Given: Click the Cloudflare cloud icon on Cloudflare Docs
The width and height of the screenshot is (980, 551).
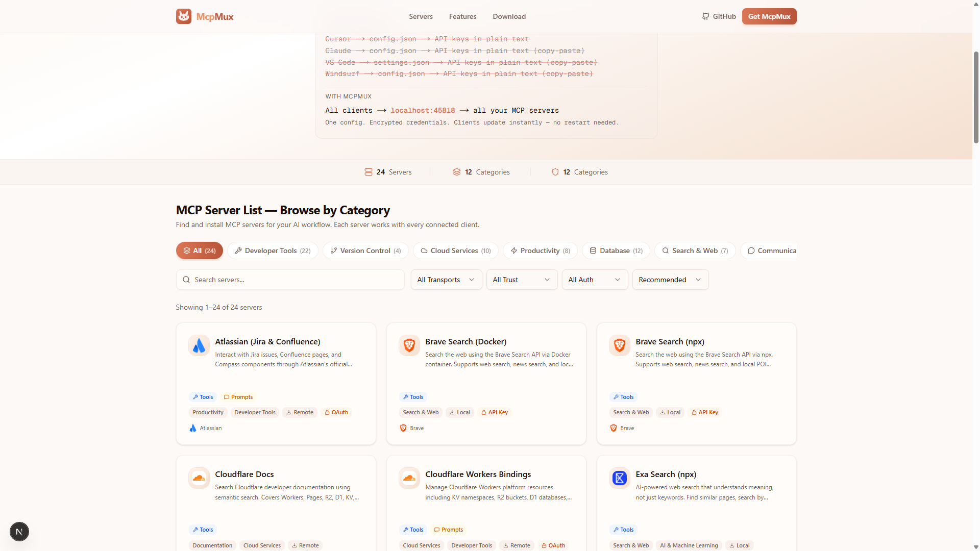Looking at the screenshot, I should point(199,478).
